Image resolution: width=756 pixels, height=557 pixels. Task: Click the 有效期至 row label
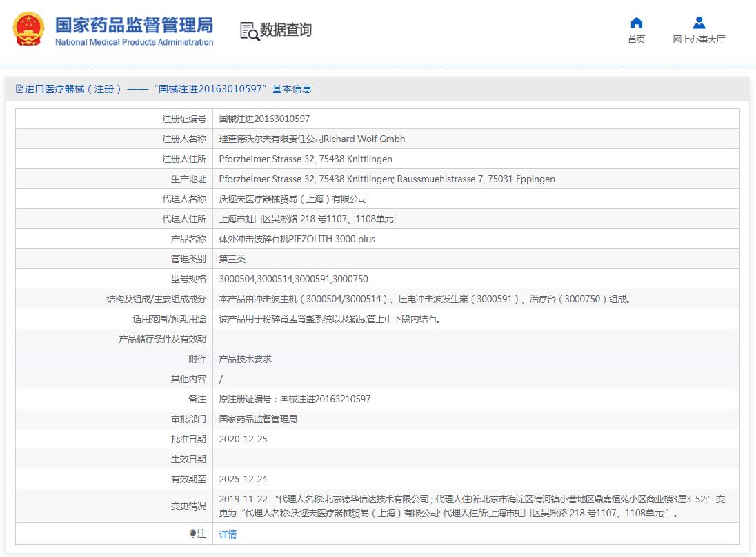click(x=188, y=479)
